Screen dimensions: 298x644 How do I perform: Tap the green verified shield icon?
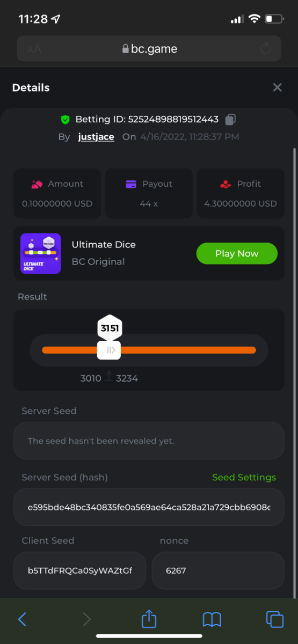66,119
